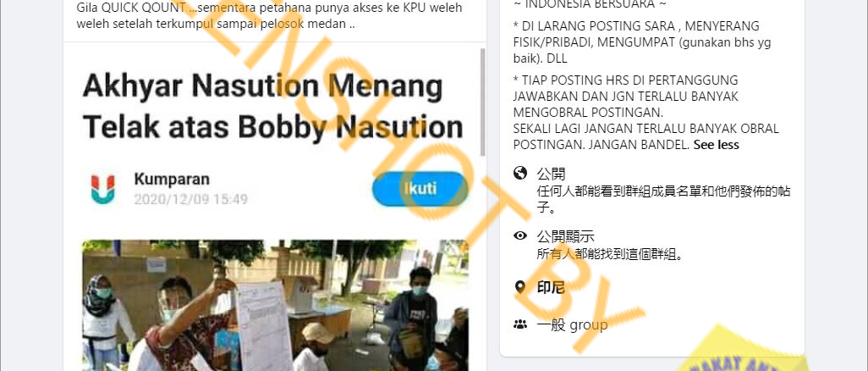Click the 公開顯示 visibility heading
This screenshot has height=371, width=868.
click(565, 236)
